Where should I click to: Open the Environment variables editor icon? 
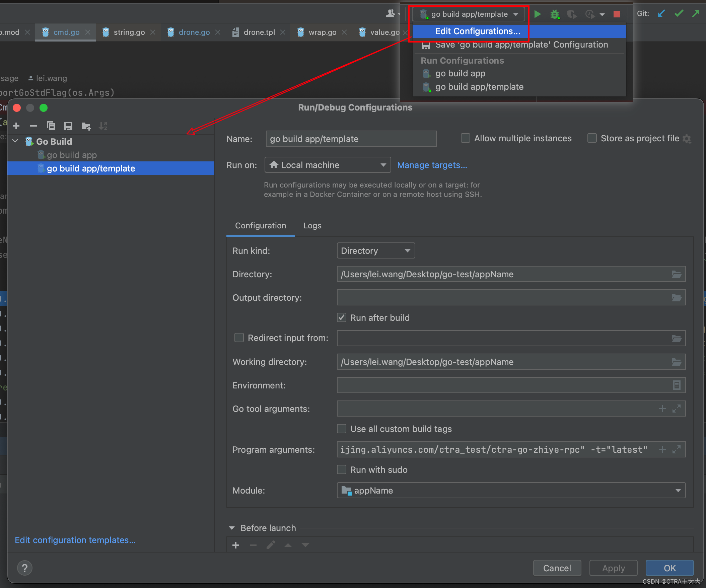tap(677, 385)
